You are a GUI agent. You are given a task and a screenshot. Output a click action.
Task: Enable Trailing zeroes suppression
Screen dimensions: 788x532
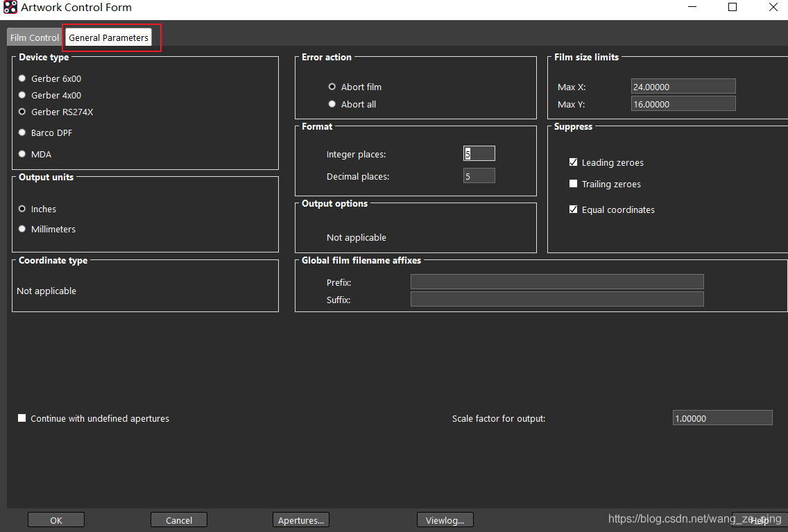point(574,184)
